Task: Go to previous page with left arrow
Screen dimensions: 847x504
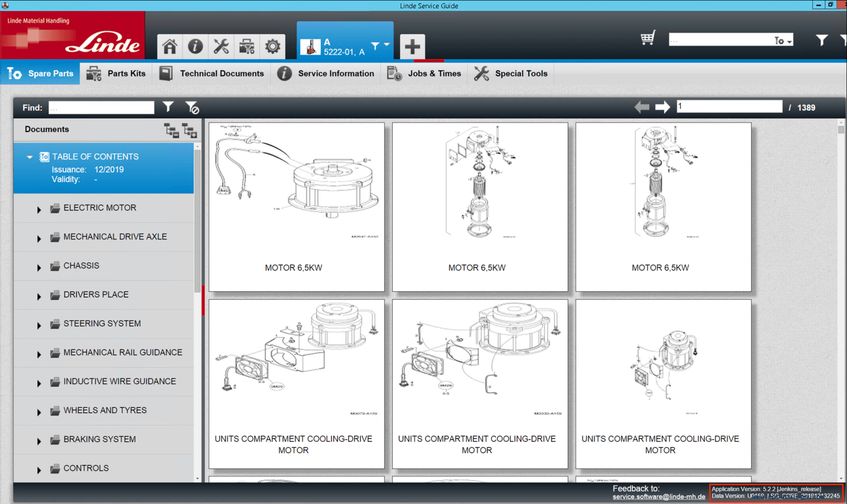Action: [642, 107]
